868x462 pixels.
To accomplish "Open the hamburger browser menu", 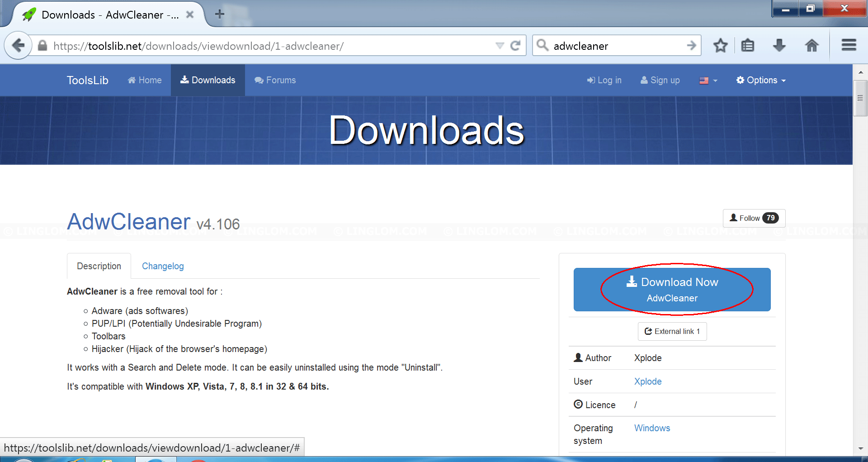I will pyautogui.click(x=849, y=45).
